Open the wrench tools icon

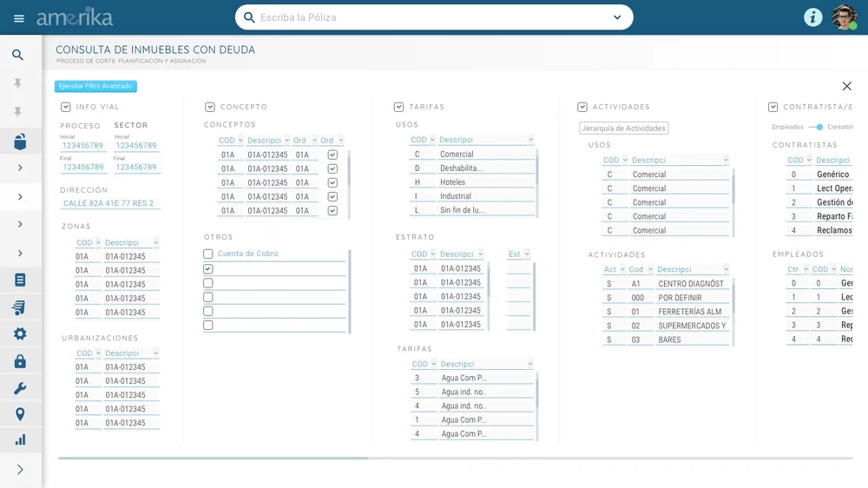(20, 388)
